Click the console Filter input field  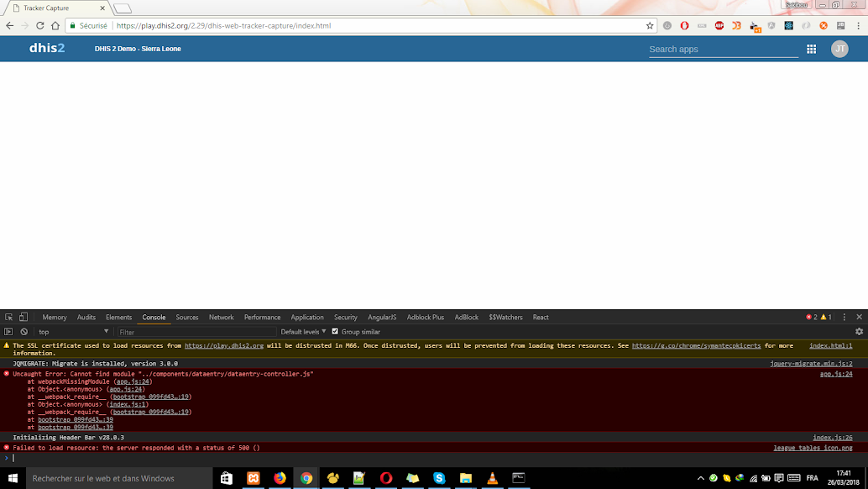click(195, 332)
